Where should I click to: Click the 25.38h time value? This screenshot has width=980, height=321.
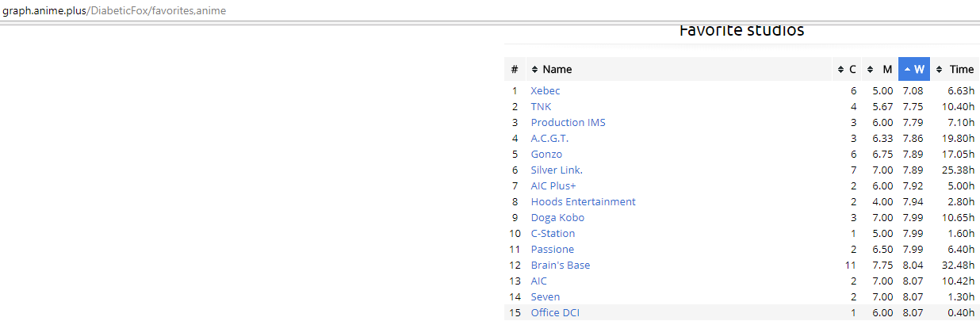click(x=959, y=170)
